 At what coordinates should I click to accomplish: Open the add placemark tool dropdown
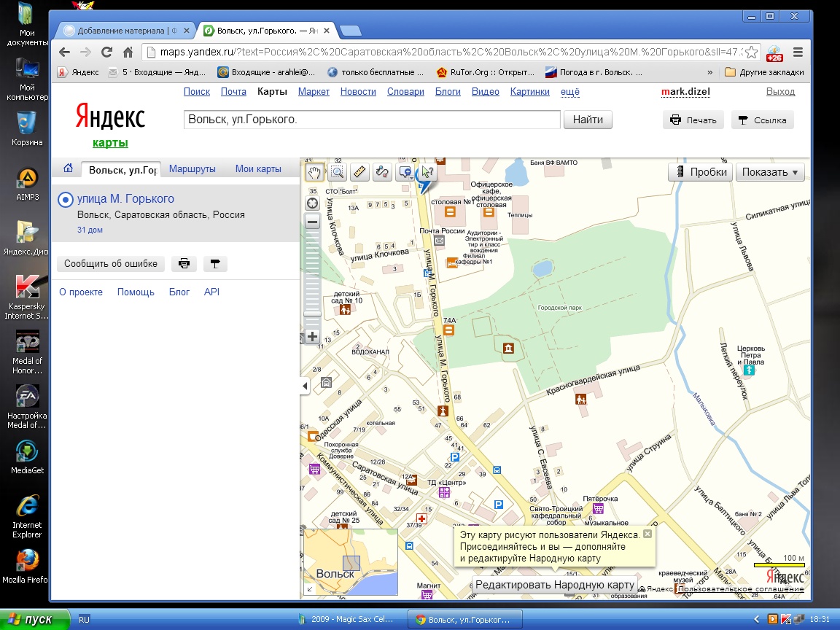pyautogui.click(x=405, y=172)
